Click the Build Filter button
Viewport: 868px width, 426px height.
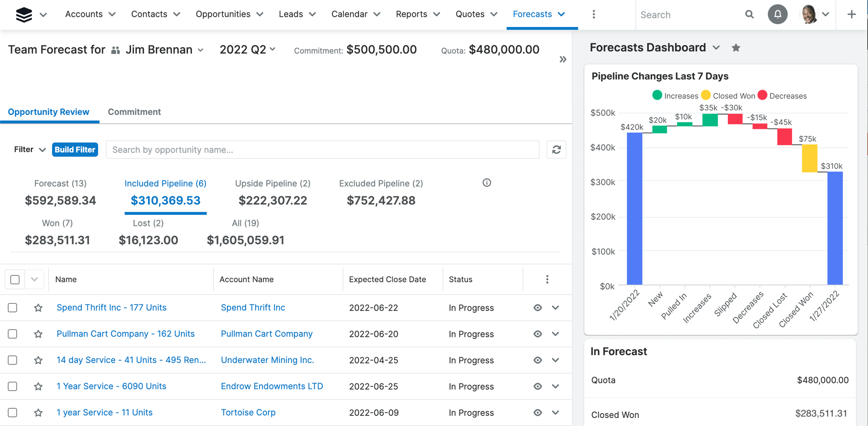(x=75, y=150)
